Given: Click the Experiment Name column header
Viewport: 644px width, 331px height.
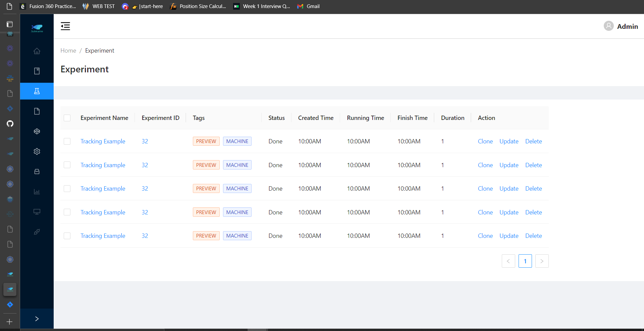Looking at the screenshot, I should point(104,118).
